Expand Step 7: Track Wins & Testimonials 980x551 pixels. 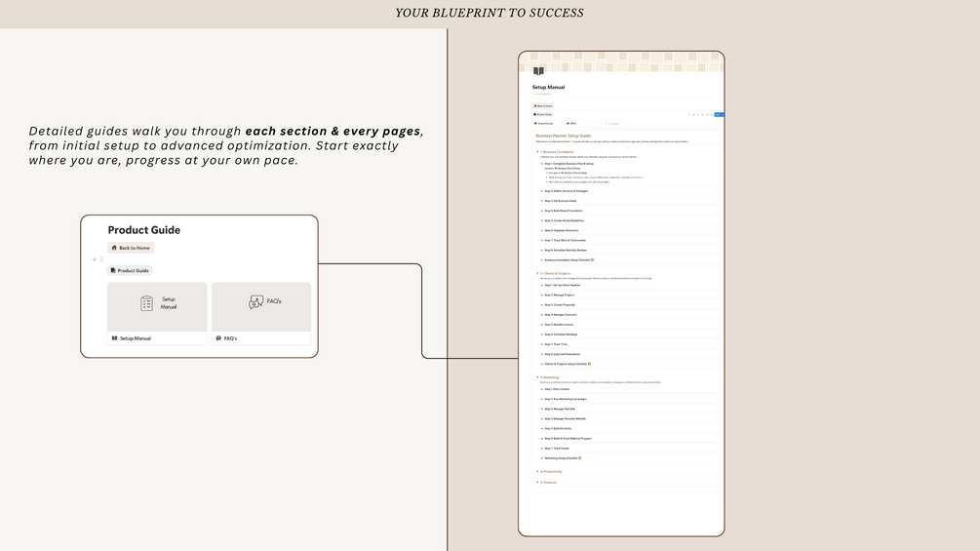tap(542, 241)
